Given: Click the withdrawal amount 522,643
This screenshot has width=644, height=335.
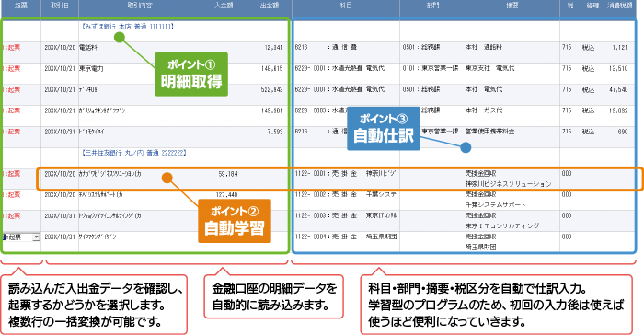Looking at the screenshot, I should click(x=272, y=89).
